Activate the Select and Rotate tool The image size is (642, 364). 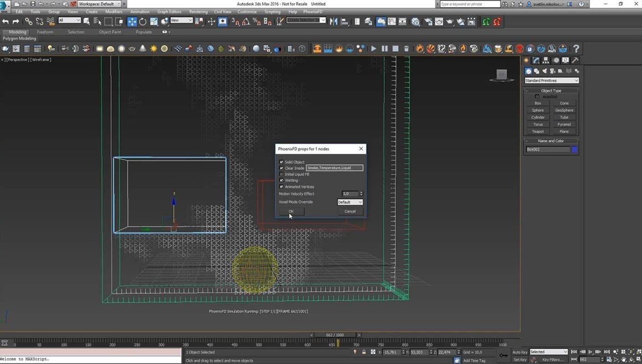(143, 21)
